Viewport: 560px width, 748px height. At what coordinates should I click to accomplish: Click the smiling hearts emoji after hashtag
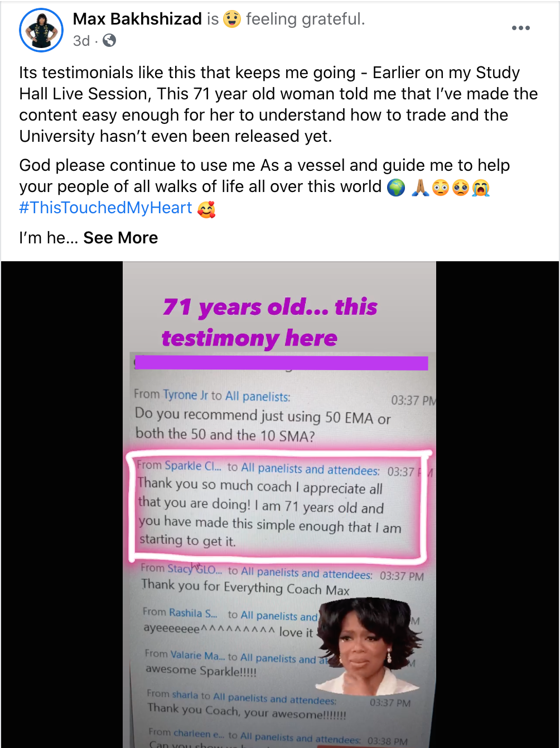206,209
